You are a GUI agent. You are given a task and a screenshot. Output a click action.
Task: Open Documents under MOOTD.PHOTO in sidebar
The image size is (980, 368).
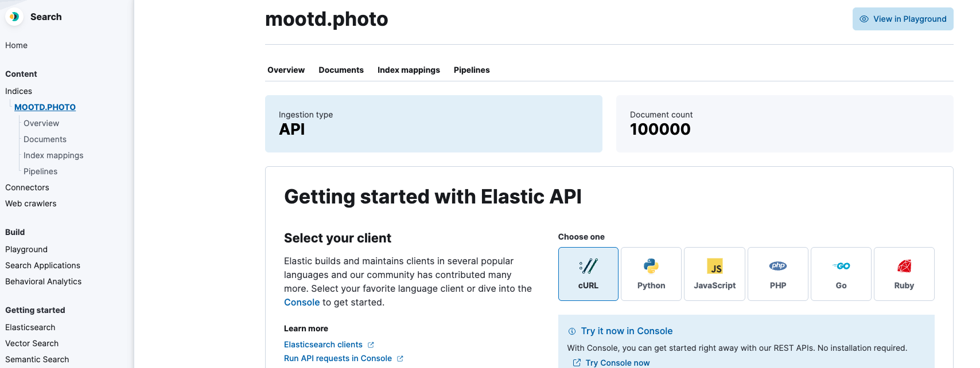pyautogui.click(x=45, y=139)
